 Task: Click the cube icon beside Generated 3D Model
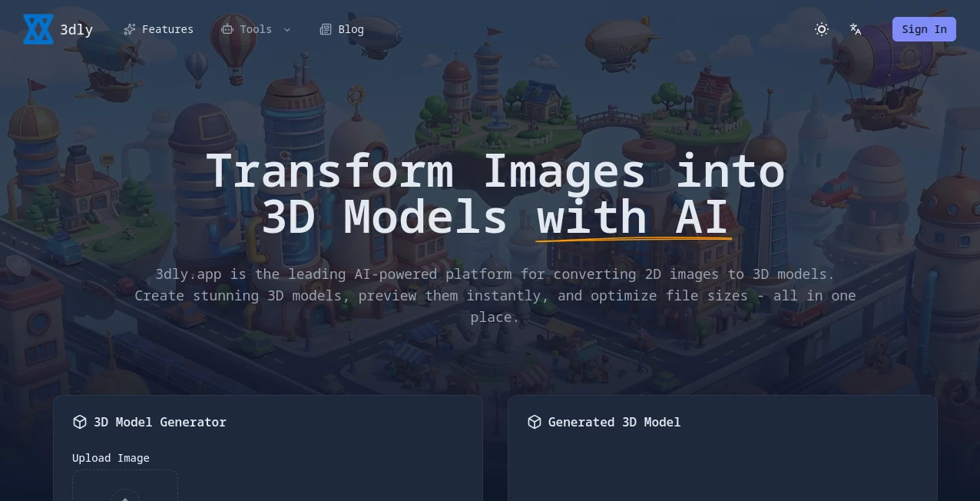535,422
